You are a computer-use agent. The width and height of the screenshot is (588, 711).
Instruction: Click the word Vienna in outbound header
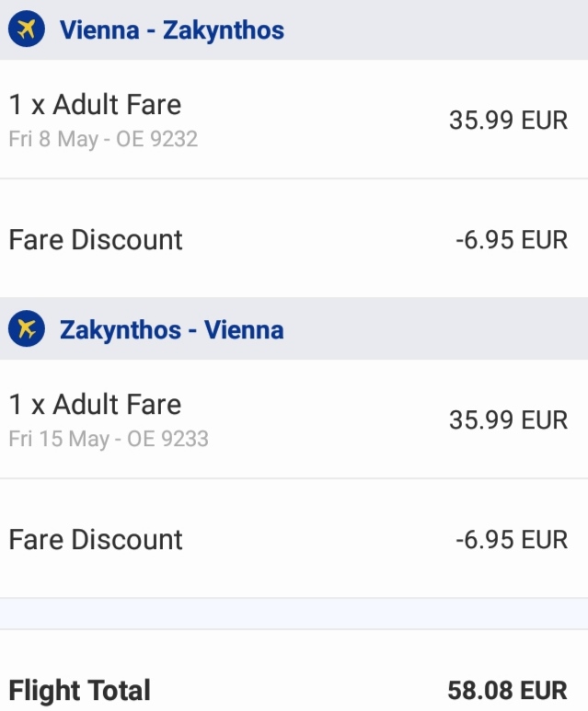[99, 30]
